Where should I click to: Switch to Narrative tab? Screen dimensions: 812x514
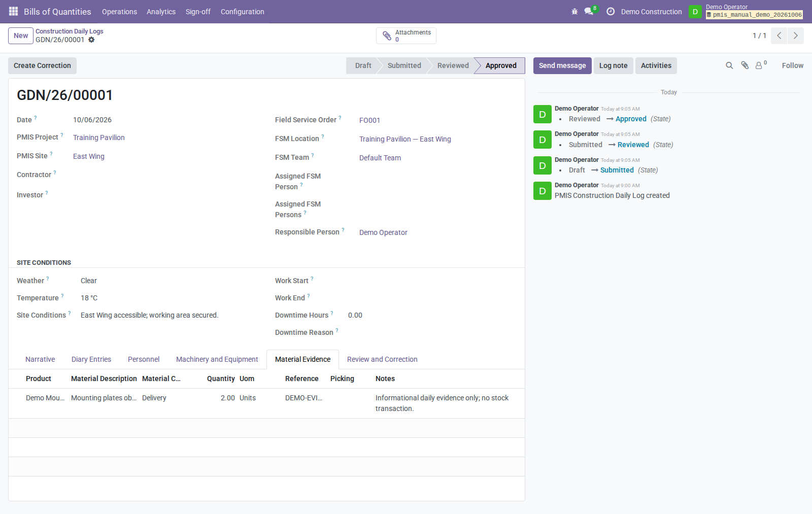(40, 359)
